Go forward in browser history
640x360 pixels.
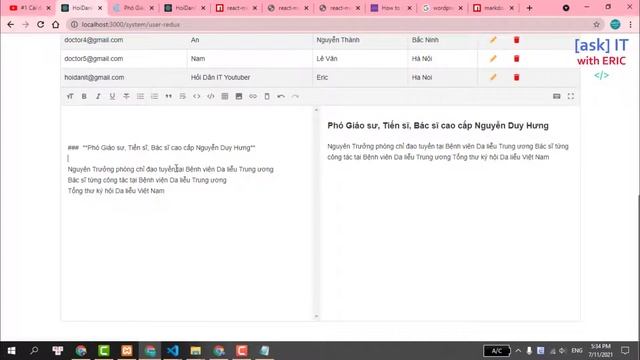coord(26,24)
